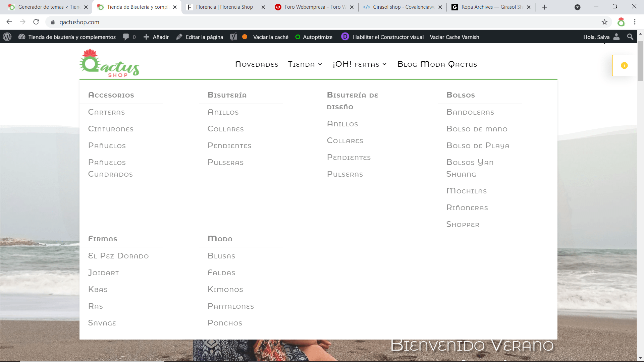
Task: Open Bisutería de diseño Pendientes link
Action: tap(349, 158)
